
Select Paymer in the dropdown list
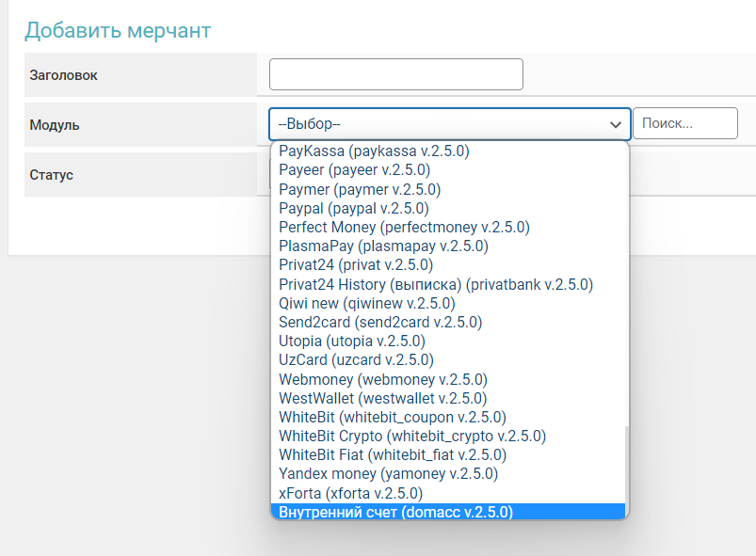[360, 189]
